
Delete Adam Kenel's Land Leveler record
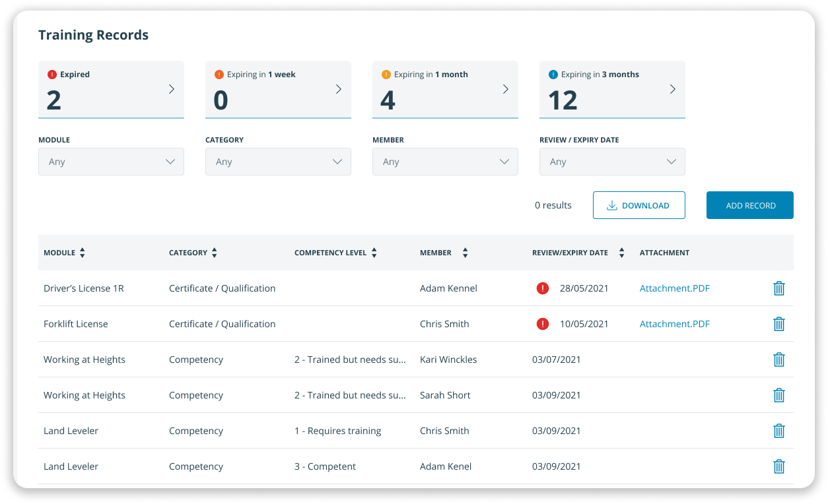tap(779, 466)
